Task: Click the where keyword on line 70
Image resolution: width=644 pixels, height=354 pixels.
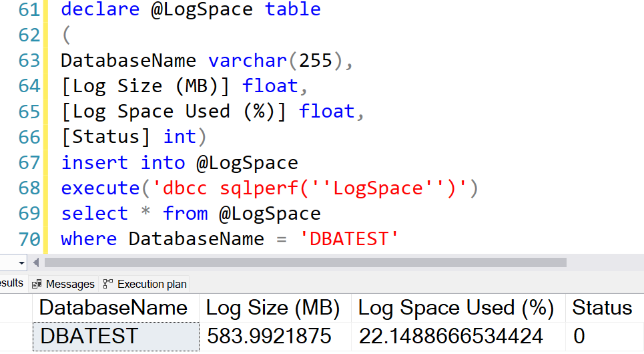Action: click(89, 239)
